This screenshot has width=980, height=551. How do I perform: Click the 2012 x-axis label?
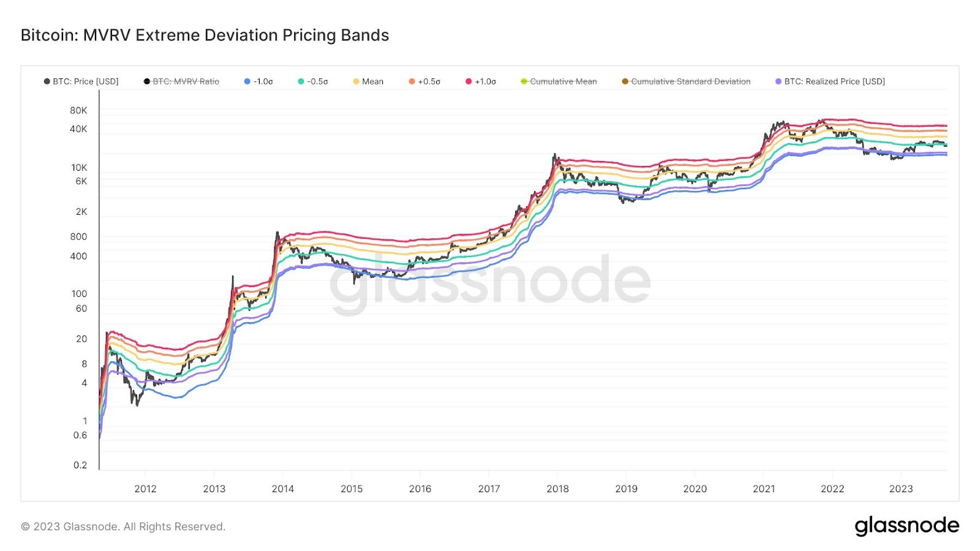pos(146,489)
